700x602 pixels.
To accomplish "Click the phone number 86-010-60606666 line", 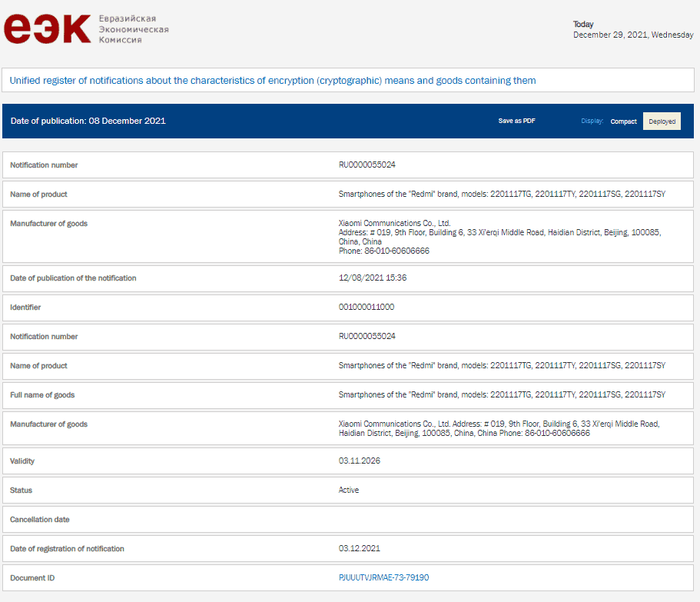I will [x=384, y=251].
